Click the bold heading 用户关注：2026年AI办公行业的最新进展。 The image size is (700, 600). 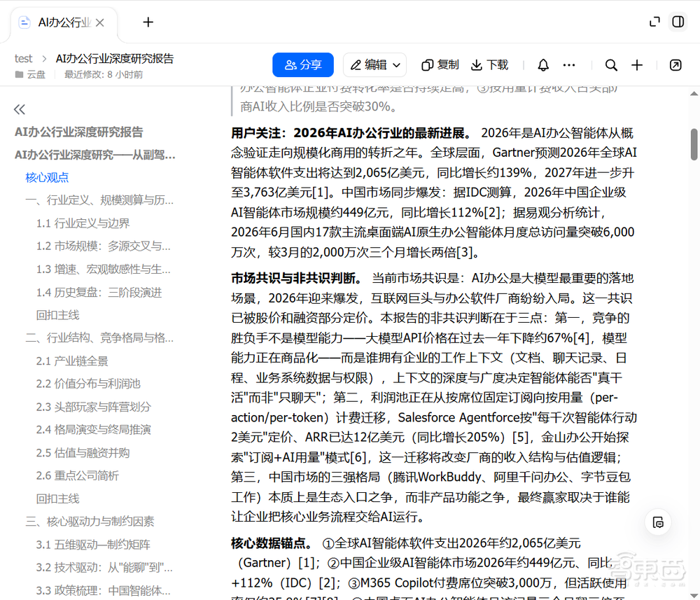point(351,133)
